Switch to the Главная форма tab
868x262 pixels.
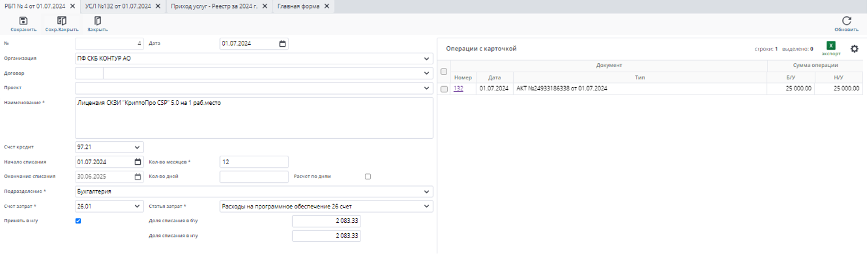coord(298,6)
